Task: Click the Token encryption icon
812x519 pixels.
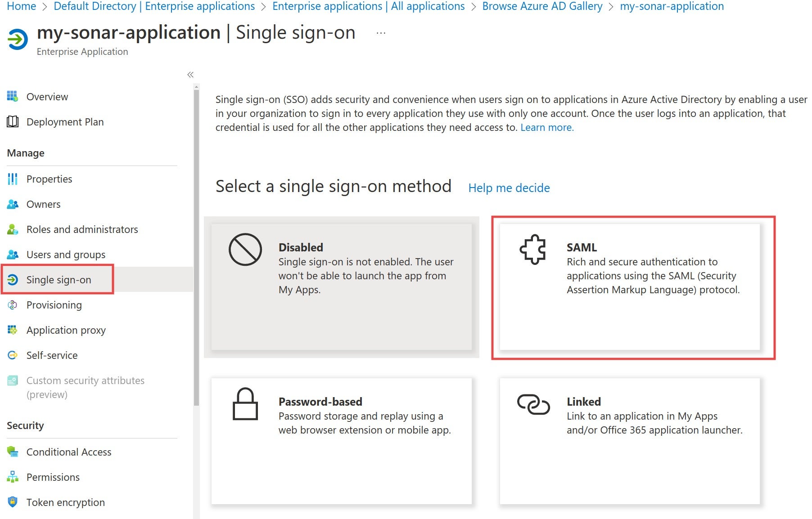Action: (x=12, y=502)
